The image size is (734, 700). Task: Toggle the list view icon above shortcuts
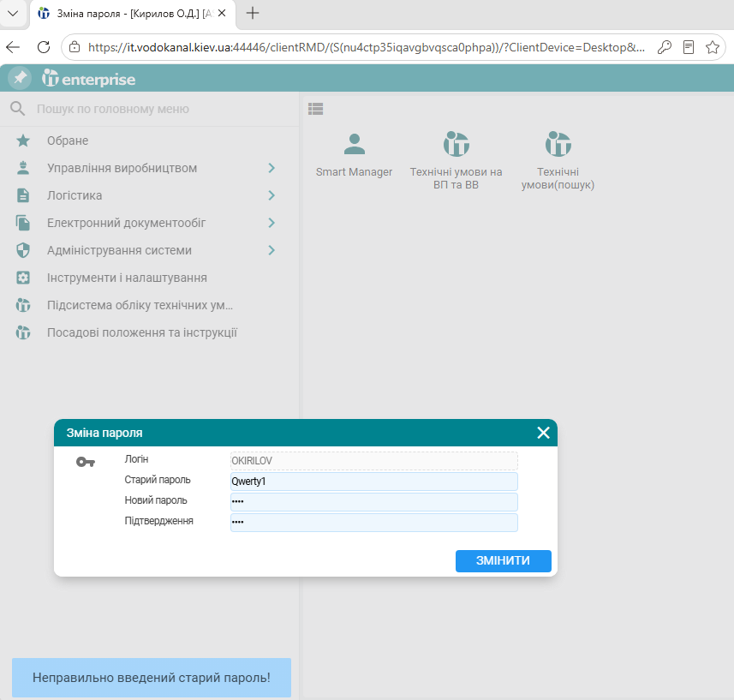315,109
